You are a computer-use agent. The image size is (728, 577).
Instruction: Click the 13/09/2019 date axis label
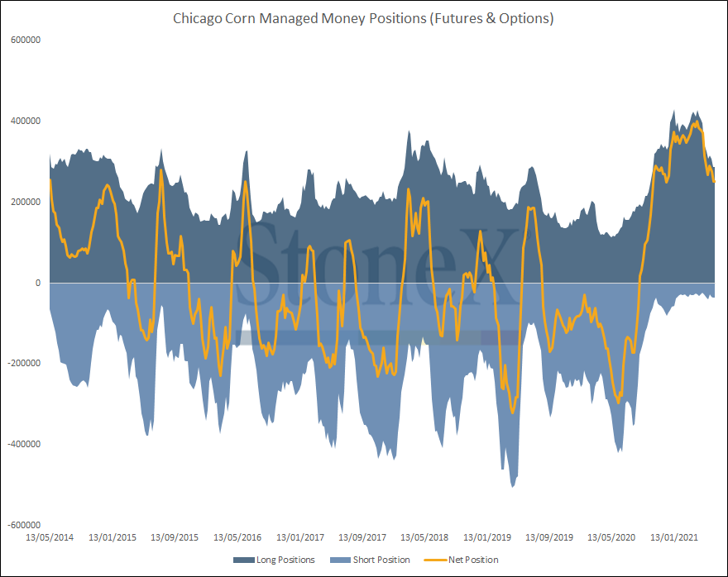point(549,537)
